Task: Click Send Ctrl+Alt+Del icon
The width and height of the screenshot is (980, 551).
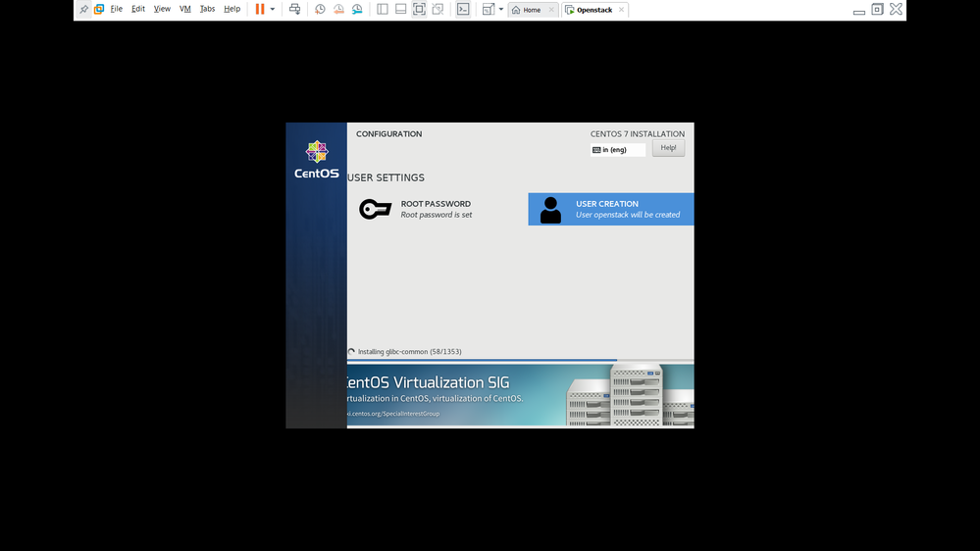Action: pyautogui.click(x=294, y=9)
